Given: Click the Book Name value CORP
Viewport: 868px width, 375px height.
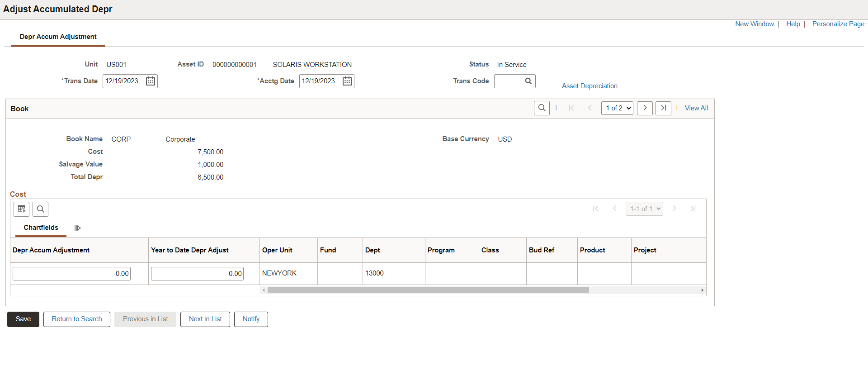Looking at the screenshot, I should (121, 139).
